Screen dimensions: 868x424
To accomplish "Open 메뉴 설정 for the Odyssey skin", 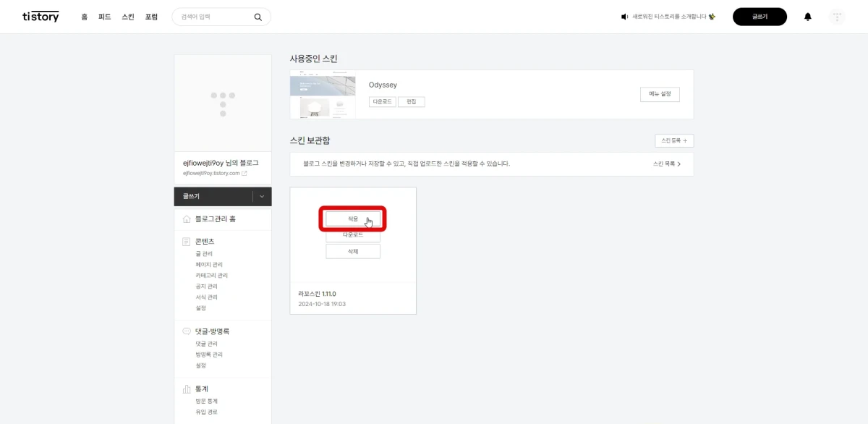I will click(x=659, y=94).
